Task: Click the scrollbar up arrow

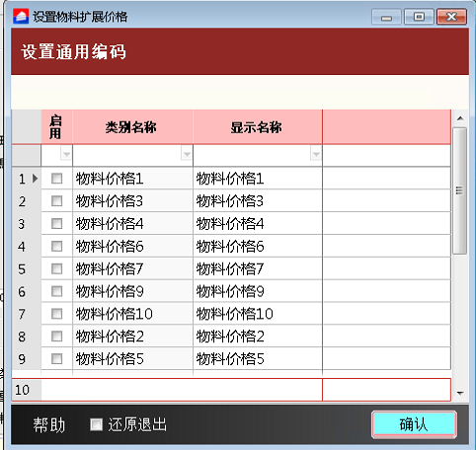Action: pos(460,118)
